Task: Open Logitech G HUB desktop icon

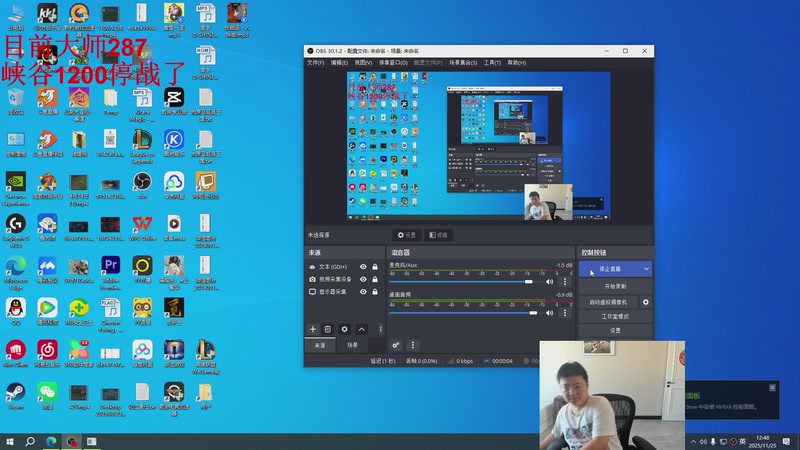Action: (16, 231)
